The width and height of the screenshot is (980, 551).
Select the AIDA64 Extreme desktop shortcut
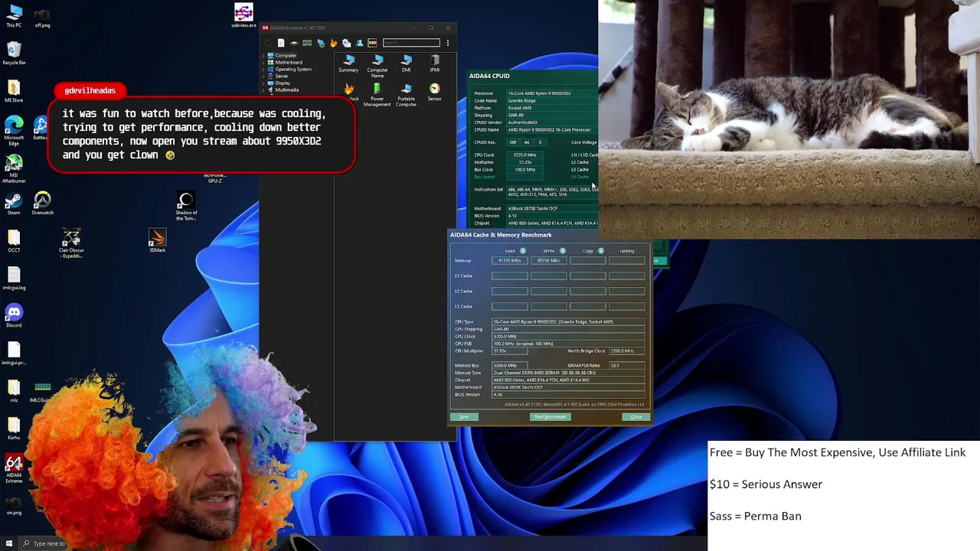[x=14, y=468]
